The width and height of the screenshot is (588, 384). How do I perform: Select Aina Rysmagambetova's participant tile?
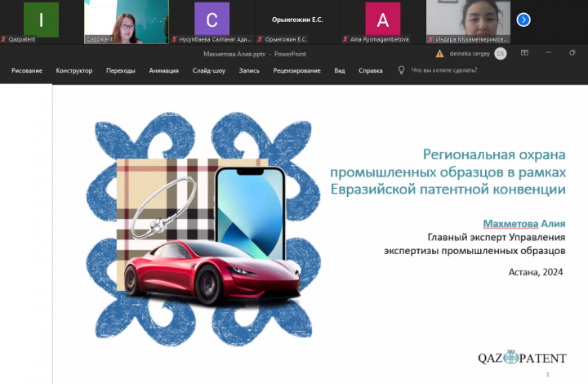(382, 20)
